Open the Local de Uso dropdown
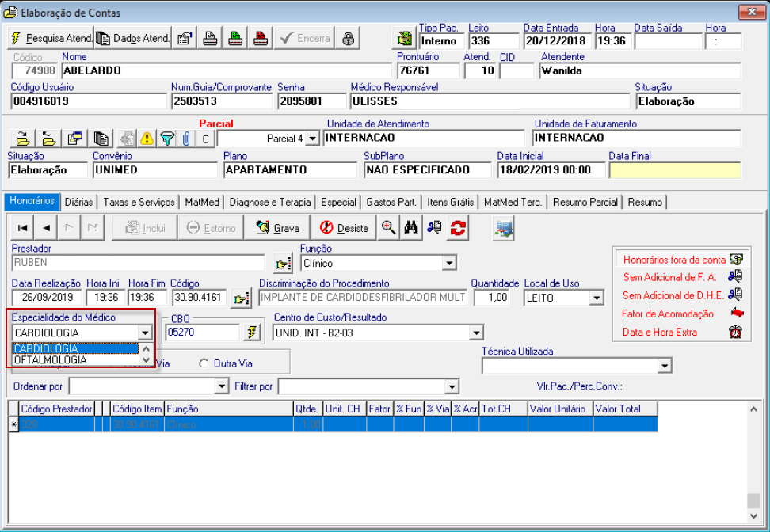 click(x=597, y=298)
